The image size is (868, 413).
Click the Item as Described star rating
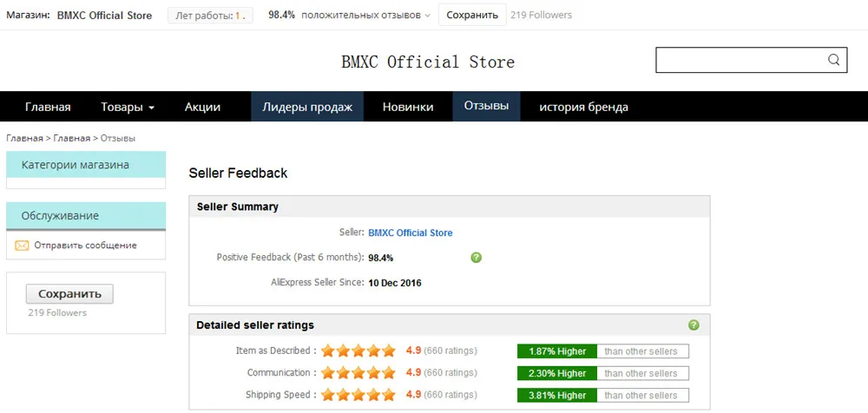(x=358, y=351)
